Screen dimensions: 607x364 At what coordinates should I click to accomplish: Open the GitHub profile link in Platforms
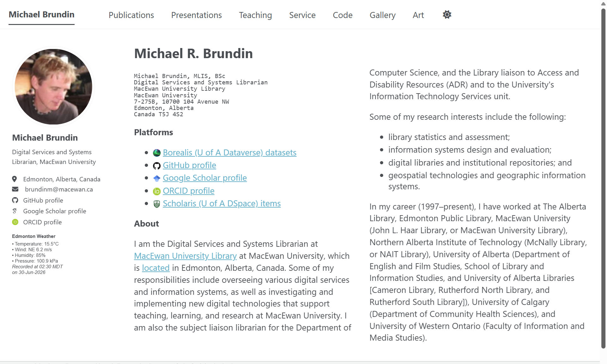(189, 165)
